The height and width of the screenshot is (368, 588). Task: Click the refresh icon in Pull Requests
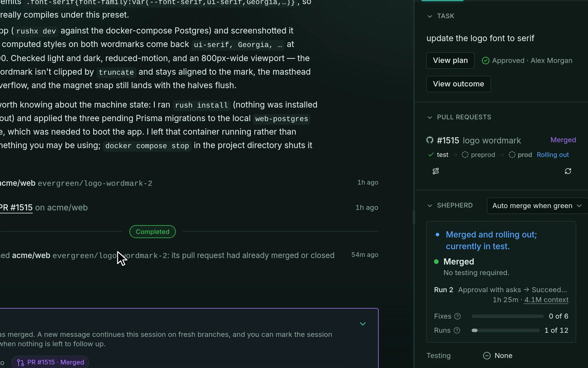[568, 171]
